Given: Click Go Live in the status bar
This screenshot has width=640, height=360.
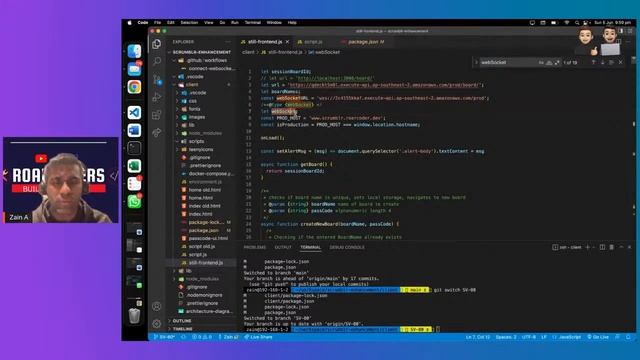Looking at the screenshot, I should [598, 337].
